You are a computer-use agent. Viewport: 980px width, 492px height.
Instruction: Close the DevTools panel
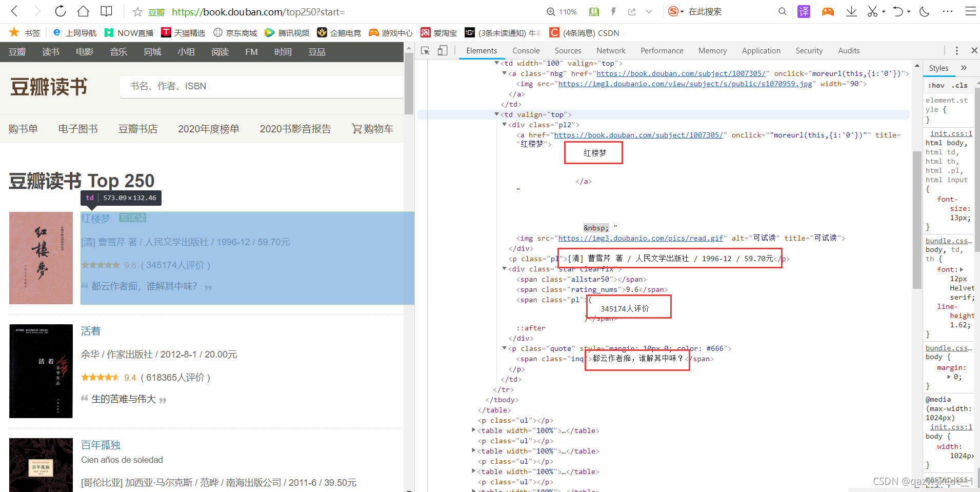(x=974, y=50)
